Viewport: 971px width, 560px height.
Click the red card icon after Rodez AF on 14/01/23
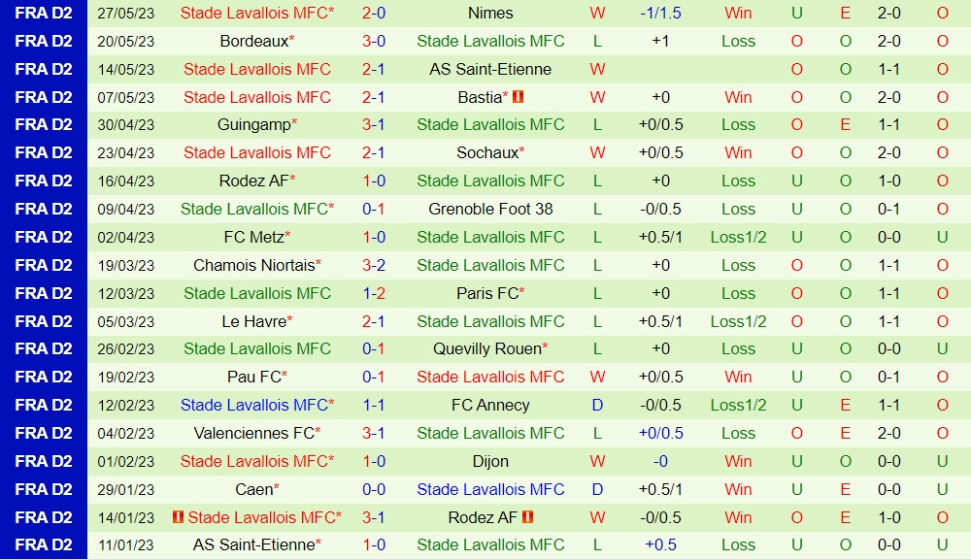527,517
